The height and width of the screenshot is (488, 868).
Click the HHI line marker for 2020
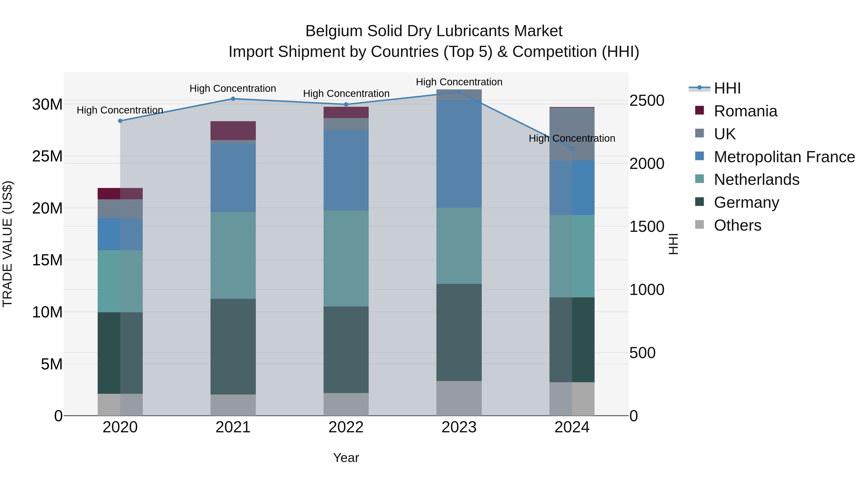click(120, 121)
